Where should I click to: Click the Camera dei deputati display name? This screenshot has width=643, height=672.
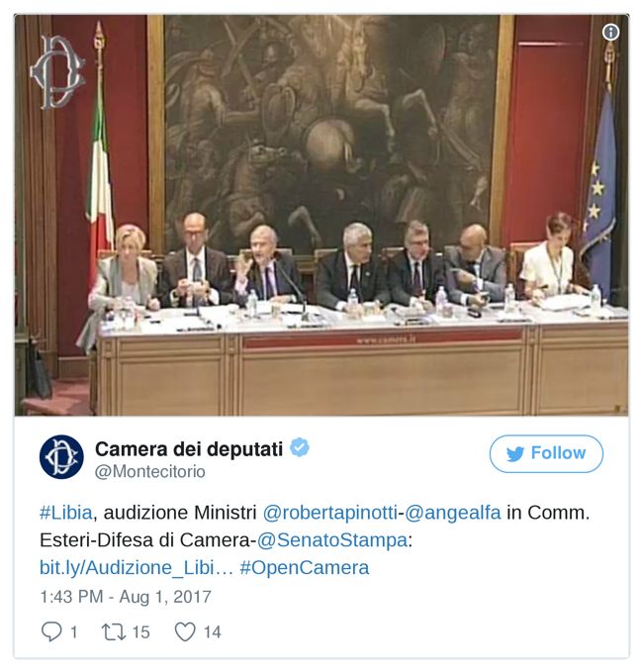click(x=189, y=448)
